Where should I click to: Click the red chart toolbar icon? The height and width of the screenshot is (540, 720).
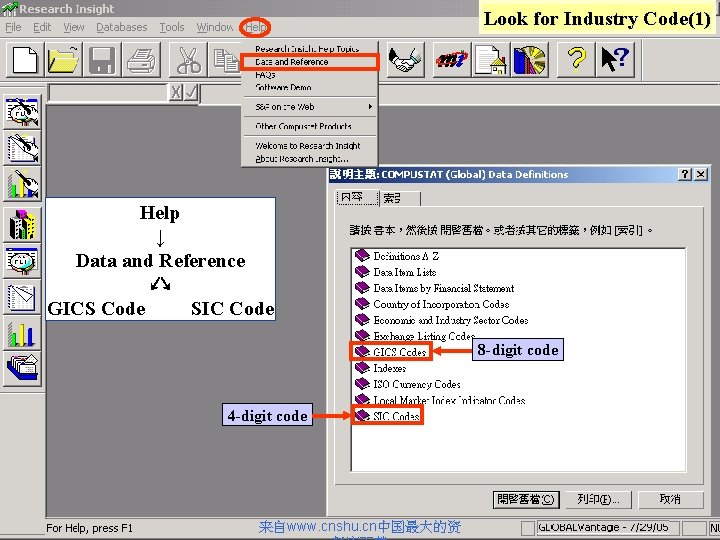pos(452,60)
